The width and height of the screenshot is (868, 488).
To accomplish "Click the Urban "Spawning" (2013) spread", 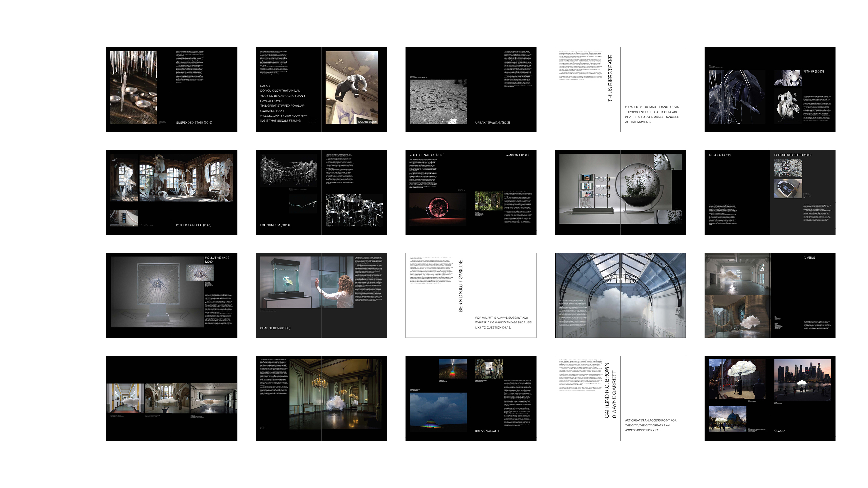I will pyautogui.click(x=471, y=89).
